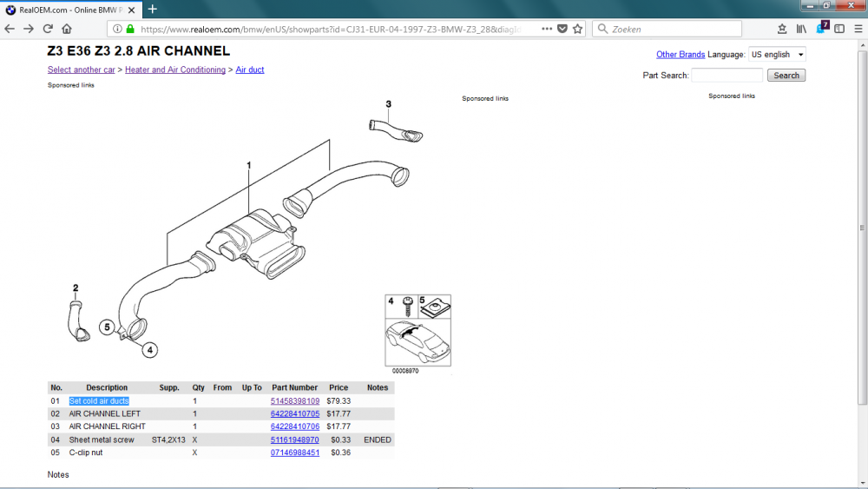
Task: Go forward one page
Action: pos(29,29)
